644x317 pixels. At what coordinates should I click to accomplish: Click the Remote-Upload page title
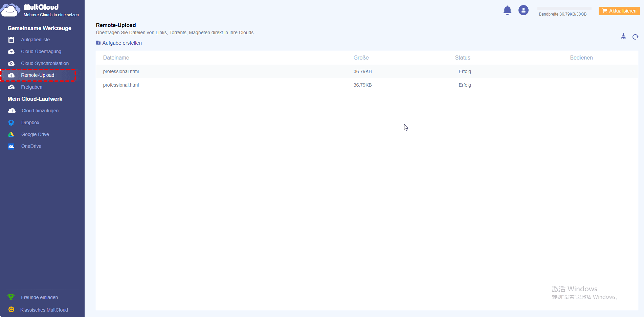click(116, 25)
